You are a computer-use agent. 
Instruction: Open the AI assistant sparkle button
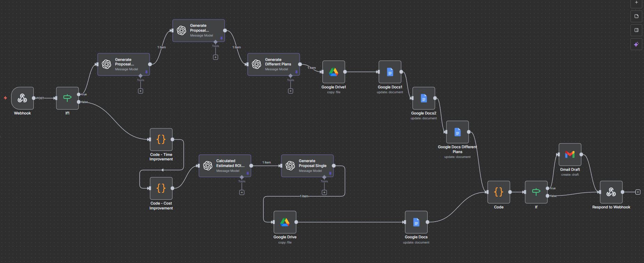(636, 45)
